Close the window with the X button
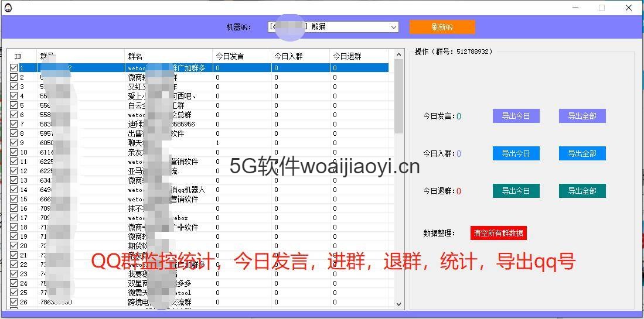This screenshot has width=644, height=319. (628, 8)
